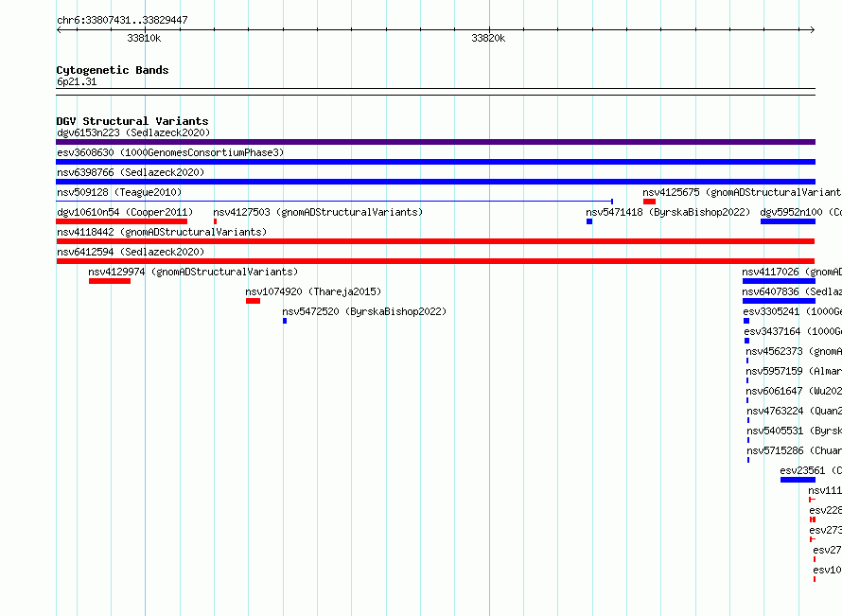Select the Cytogenetic Bands track title

(x=113, y=70)
